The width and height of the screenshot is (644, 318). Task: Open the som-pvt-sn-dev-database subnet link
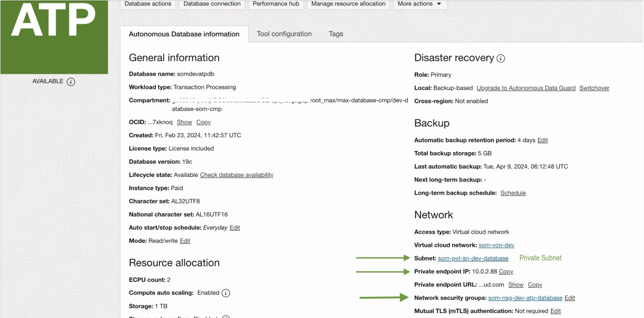click(473, 258)
